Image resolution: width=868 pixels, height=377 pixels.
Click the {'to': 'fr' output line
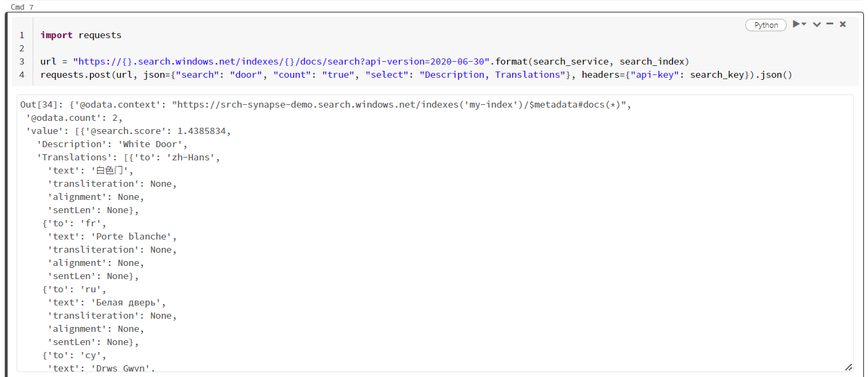click(x=74, y=223)
